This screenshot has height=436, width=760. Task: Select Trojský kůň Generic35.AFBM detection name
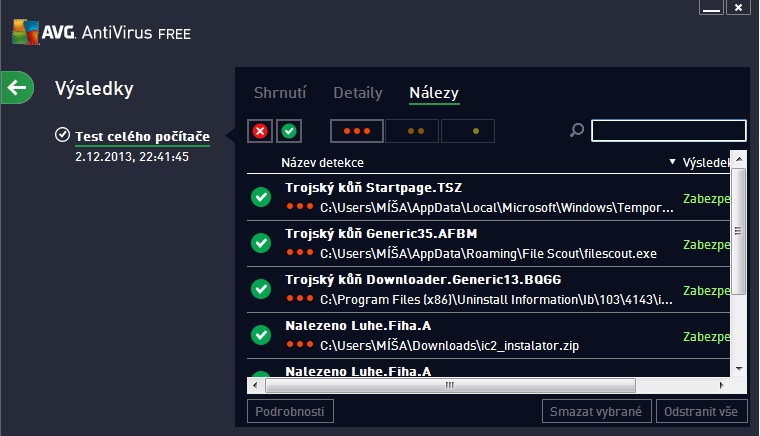[381, 234]
